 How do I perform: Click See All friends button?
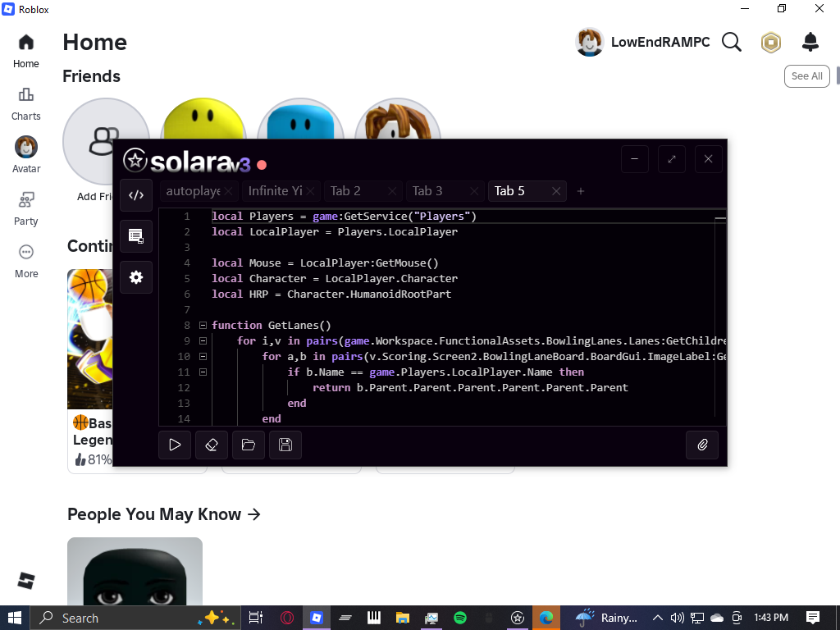pos(807,76)
